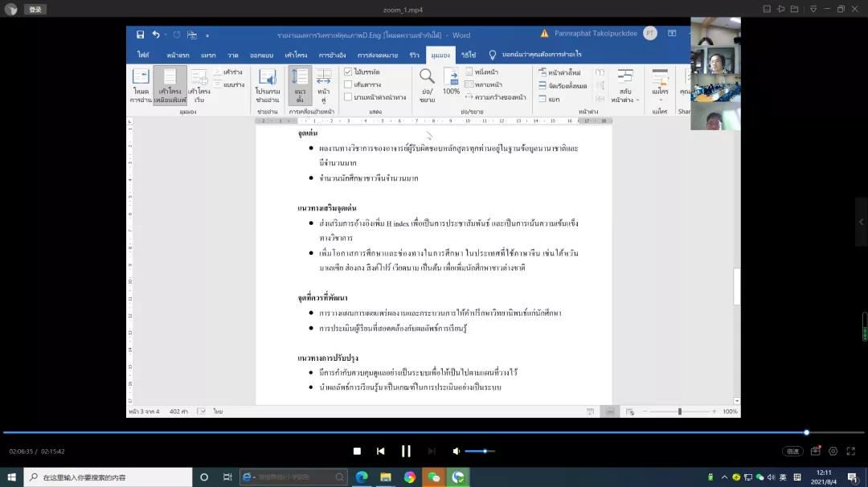Toggle Web Layout view button in status bar

click(x=630, y=411)
